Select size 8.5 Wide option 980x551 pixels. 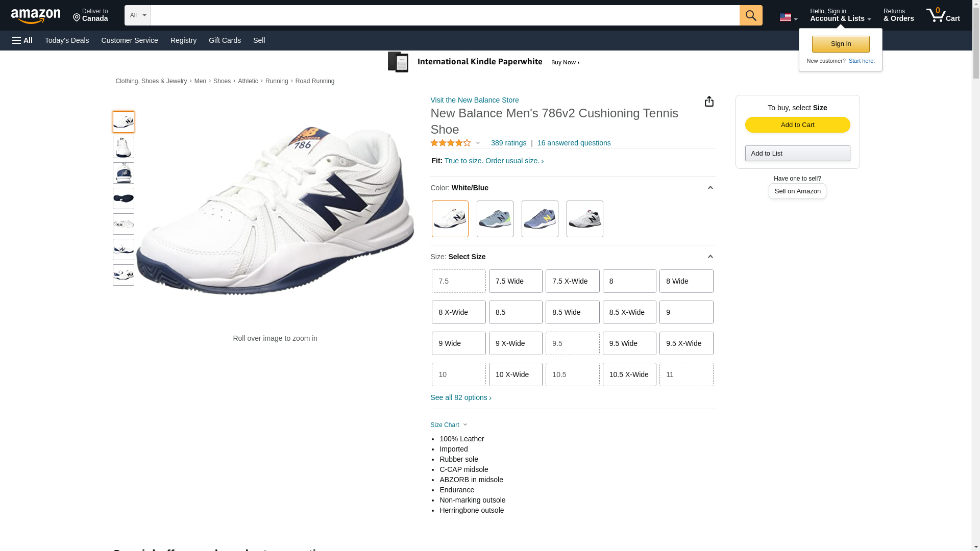(x=572, y=312)
